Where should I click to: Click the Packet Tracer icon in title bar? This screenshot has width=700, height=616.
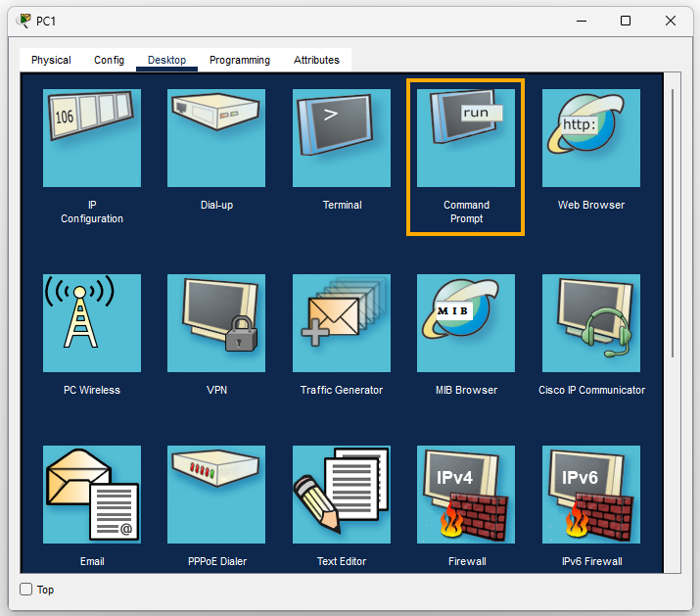point(23,21)
